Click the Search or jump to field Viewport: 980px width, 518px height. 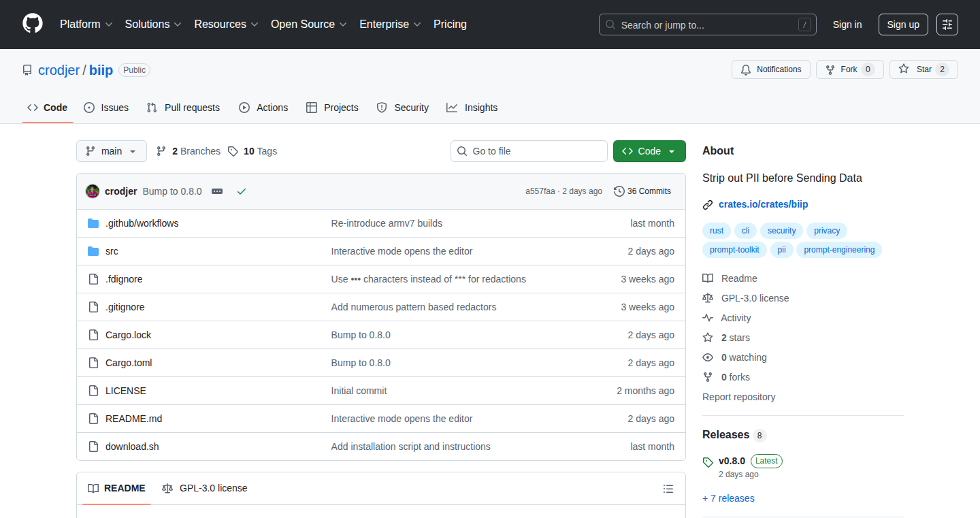[708, 25]
